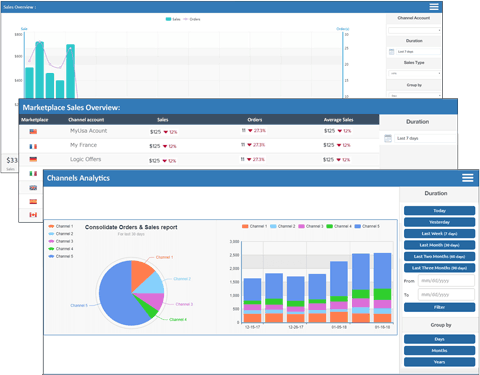This screenshot has height=375, width=480.
Task: Click the Germany flag icon in Marketplace column
Action: point(33,159)
